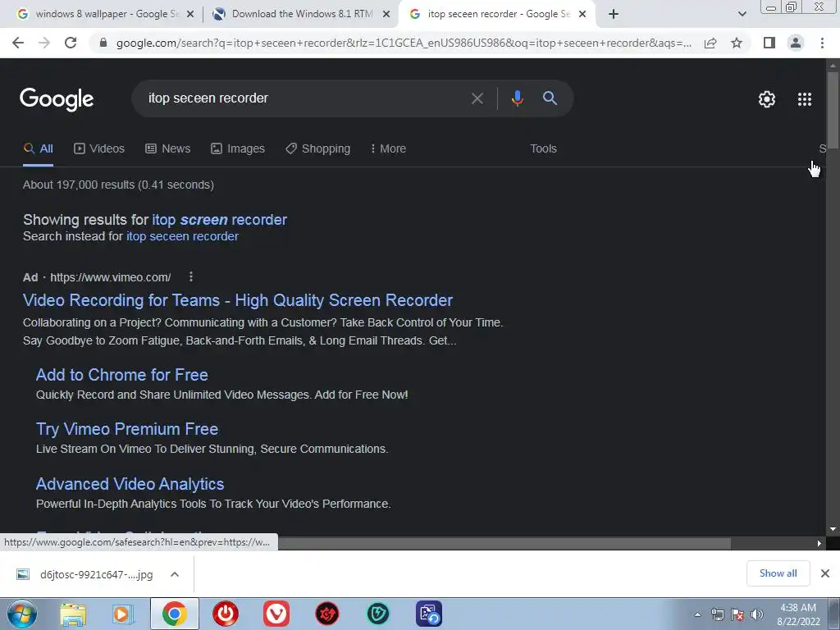840x630 pixels.
Task: Open Try Vimeo Premium Free link
Action: click(127, 429)
